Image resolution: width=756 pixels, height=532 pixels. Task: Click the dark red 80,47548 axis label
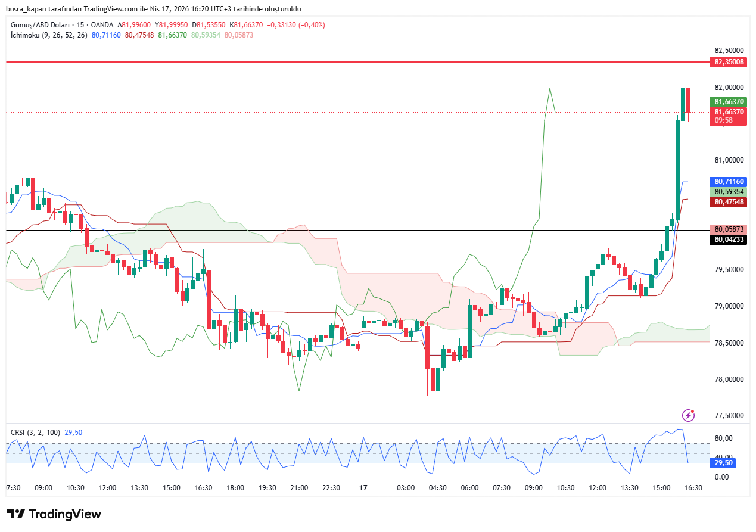tap(729, 202)
